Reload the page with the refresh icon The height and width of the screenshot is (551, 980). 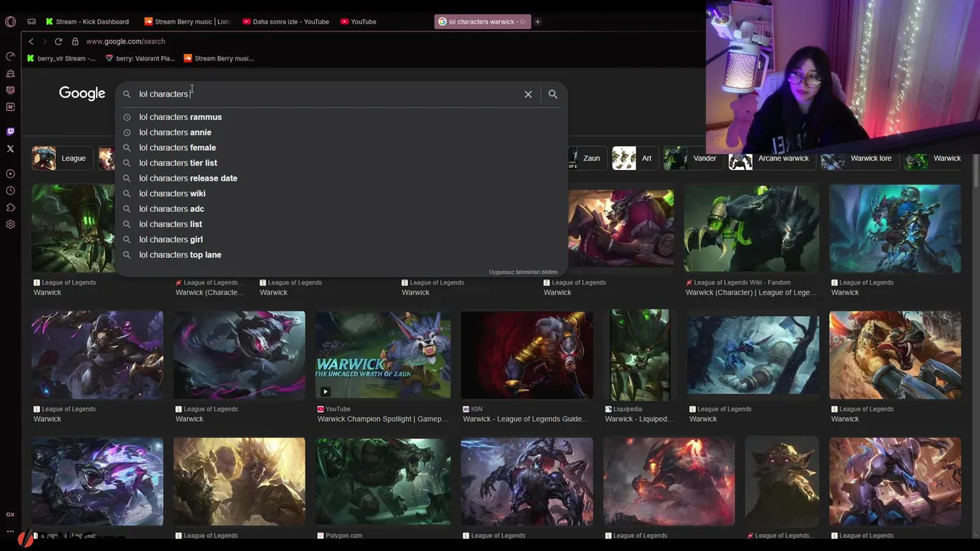tap(58, 41)
